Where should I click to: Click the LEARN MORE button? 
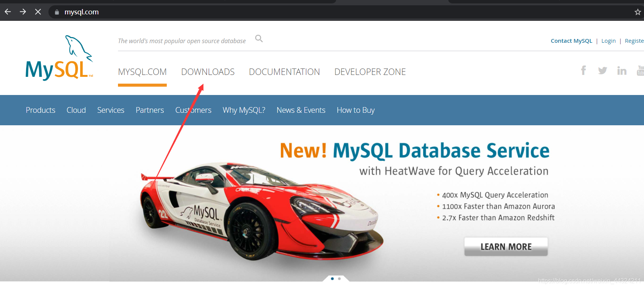(x=506, y=247)
